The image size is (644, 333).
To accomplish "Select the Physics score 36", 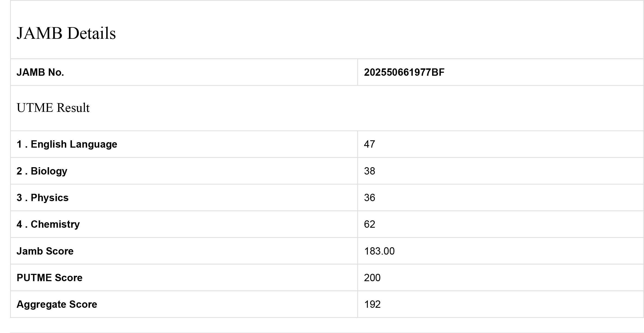I will coord(369,198).
